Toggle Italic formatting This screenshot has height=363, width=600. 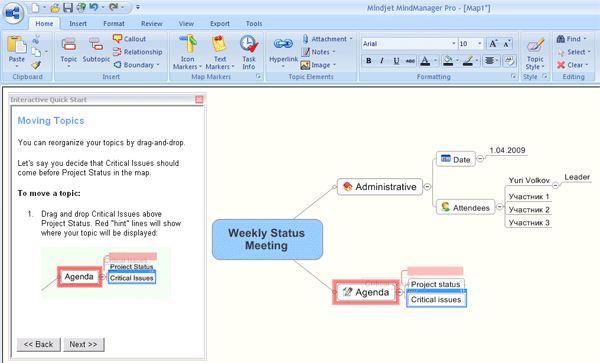[x=382, y=60]
